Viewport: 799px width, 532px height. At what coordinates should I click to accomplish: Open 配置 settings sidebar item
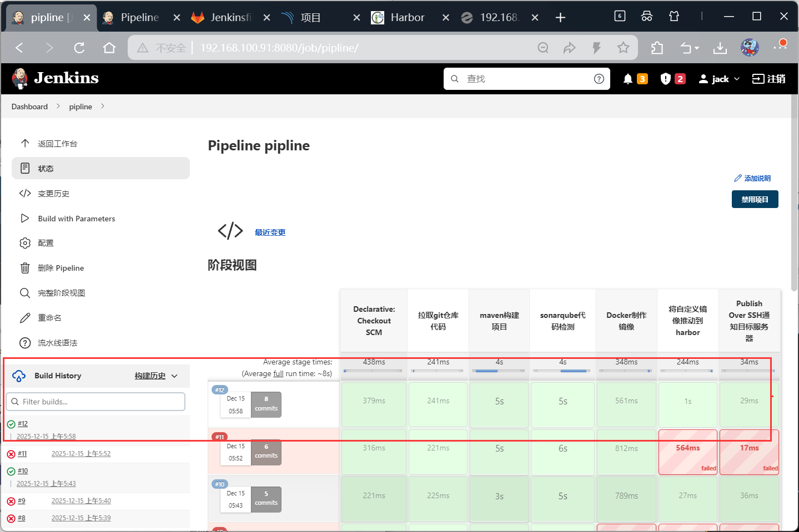tap(100, 243)
